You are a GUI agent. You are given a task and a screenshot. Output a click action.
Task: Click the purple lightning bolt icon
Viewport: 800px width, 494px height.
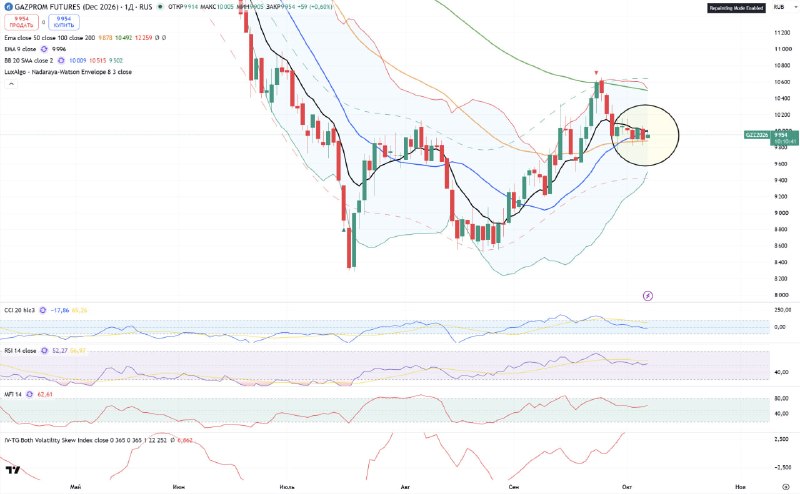647,295
